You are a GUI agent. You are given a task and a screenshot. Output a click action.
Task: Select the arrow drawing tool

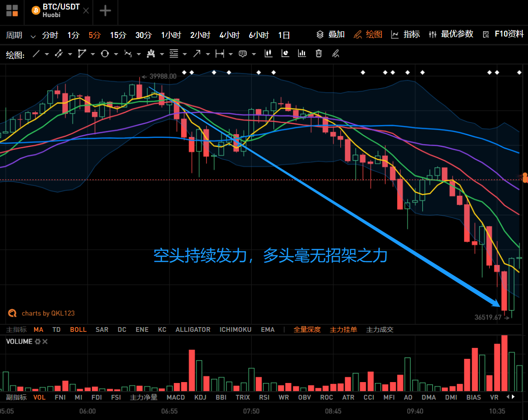coord(197,54)
